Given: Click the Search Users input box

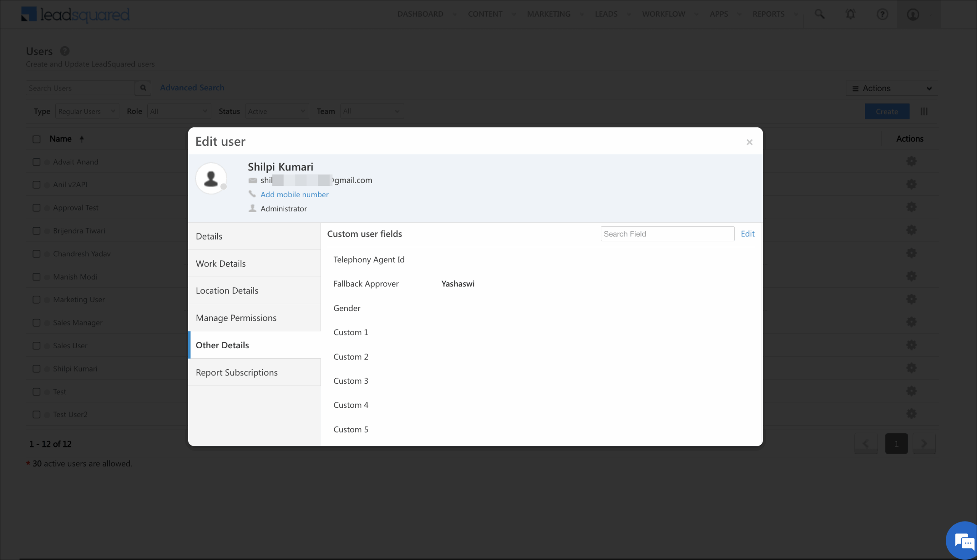Looking at the screenshot, I should [x=81, y=88].
